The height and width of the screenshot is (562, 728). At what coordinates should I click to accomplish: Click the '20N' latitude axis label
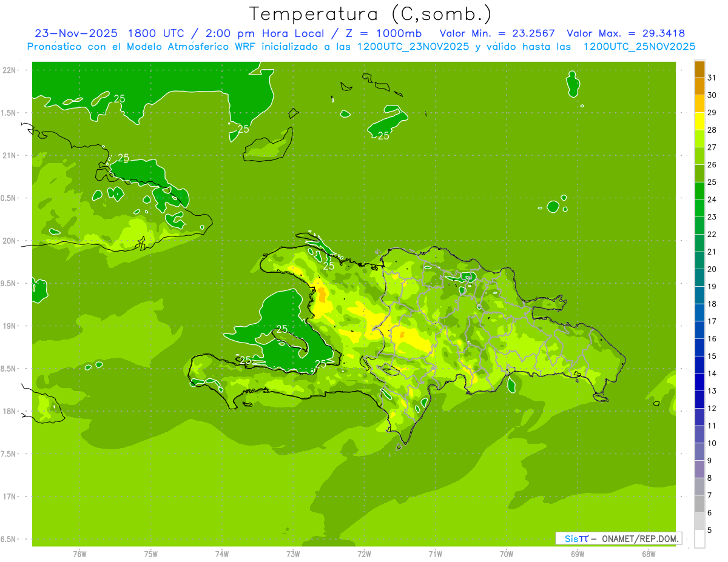pos(9,241)
